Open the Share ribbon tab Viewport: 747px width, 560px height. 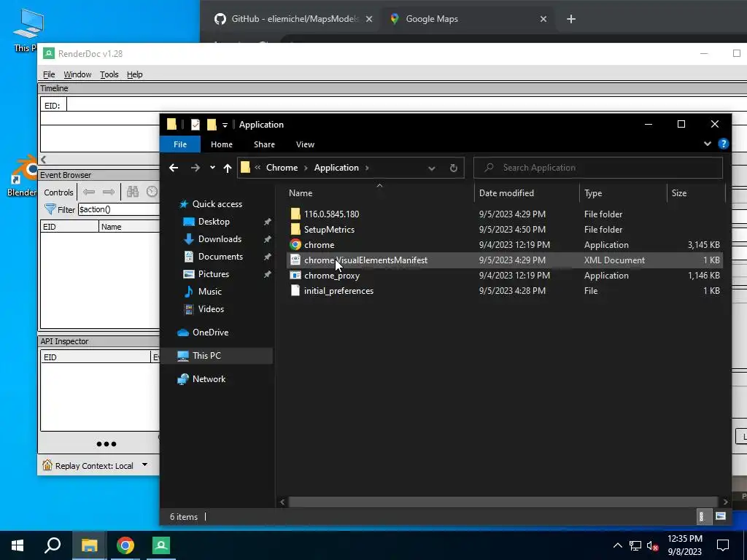click(264, 144)
